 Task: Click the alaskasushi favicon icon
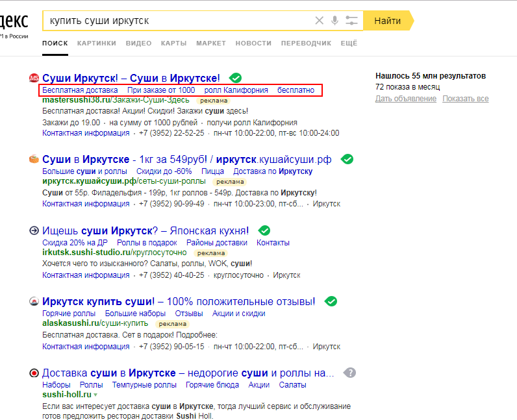[34, 301]
